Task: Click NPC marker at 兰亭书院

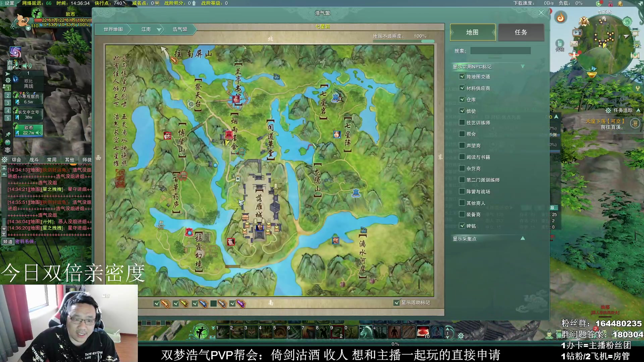Action: point(236,99)
